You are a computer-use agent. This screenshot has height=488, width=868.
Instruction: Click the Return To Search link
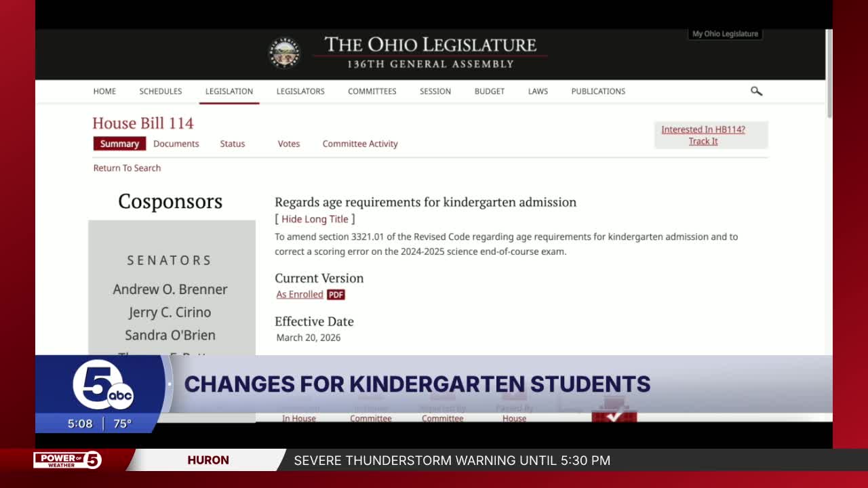coord(127,168)
